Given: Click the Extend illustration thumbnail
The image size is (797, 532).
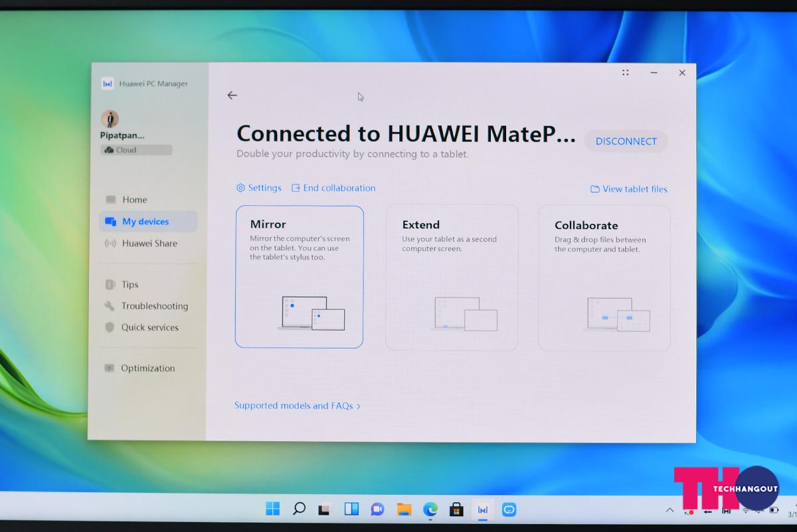Looking at the screenshot, I should click(464, 314).
